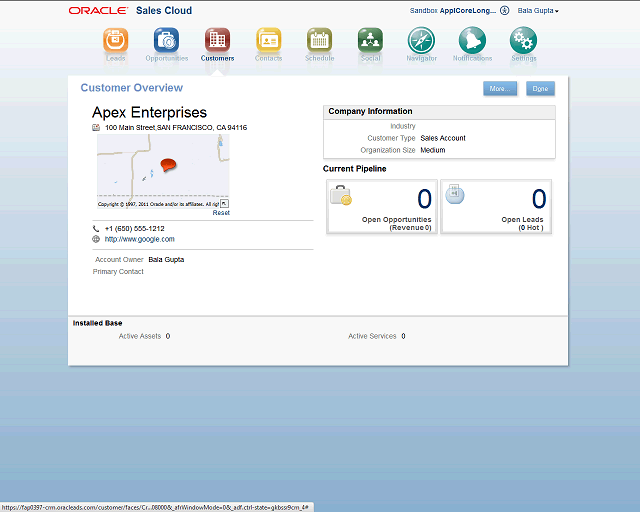
Task: Click the Done button
Action: [x=540, y=89]
